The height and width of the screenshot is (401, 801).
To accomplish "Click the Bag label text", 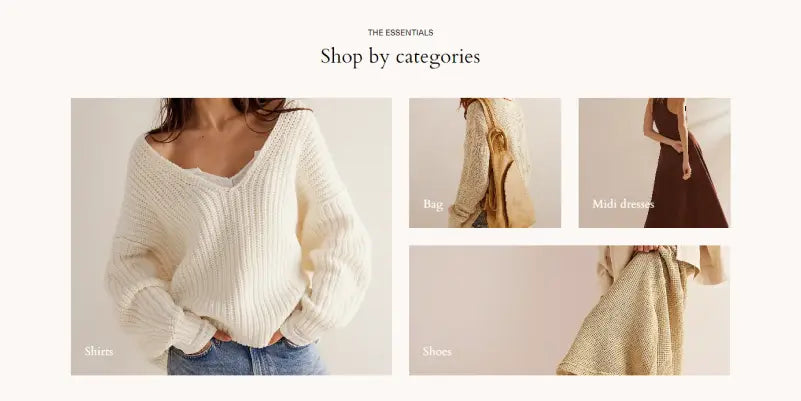I will [433, 204].
